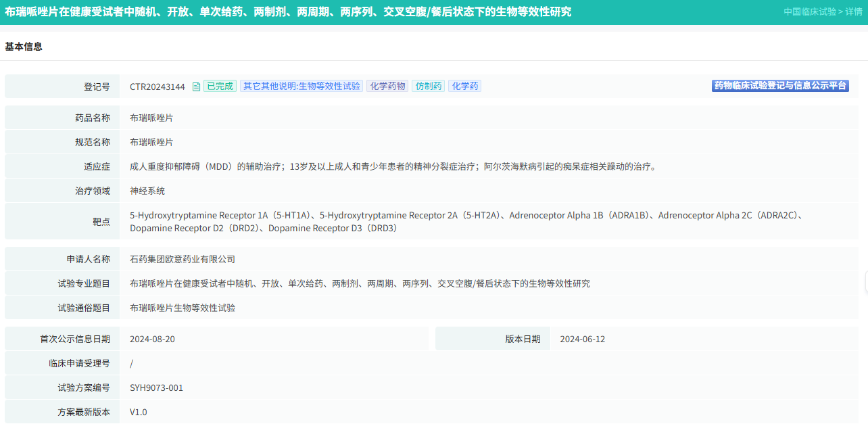Open 药物临床试验登记与信息公示平台 link button
The height and width of the screenshot is (424, 868).
pos(780,86)
